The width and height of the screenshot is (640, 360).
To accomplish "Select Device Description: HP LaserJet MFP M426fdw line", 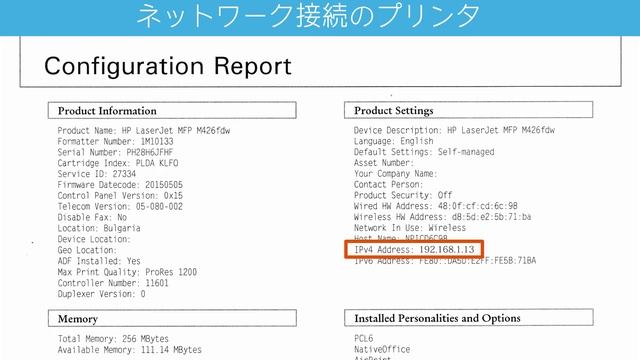I will [x=454, y=130].
